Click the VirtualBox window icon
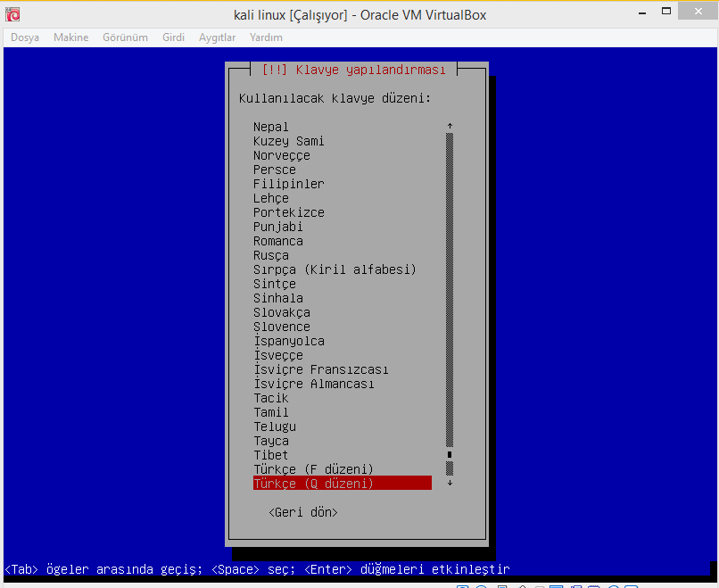Viewport: 719px width, 588px height. 12,14
